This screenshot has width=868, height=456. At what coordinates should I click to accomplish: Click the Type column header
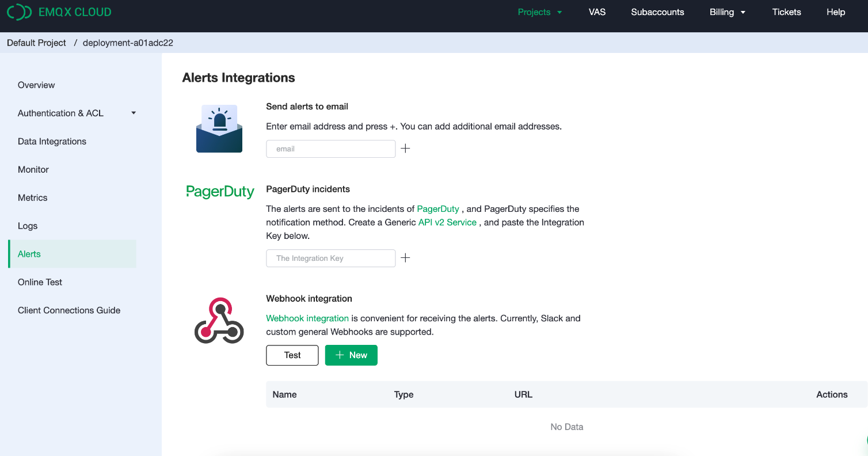point(404,394)
